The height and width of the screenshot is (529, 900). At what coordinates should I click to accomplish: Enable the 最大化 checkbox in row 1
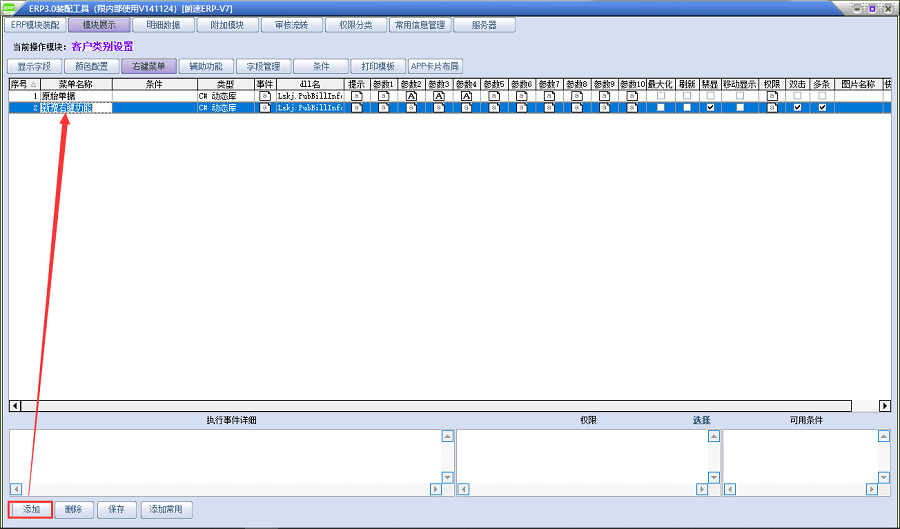point(660,96)
